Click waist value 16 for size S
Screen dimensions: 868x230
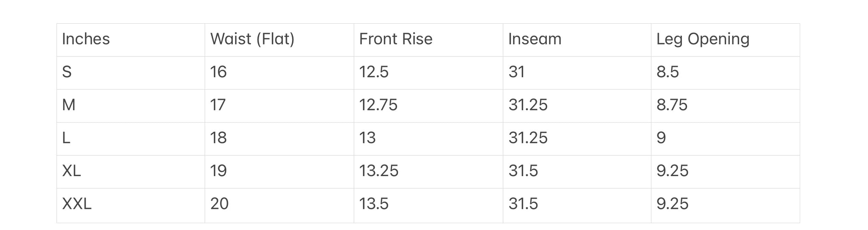[218, 72]
